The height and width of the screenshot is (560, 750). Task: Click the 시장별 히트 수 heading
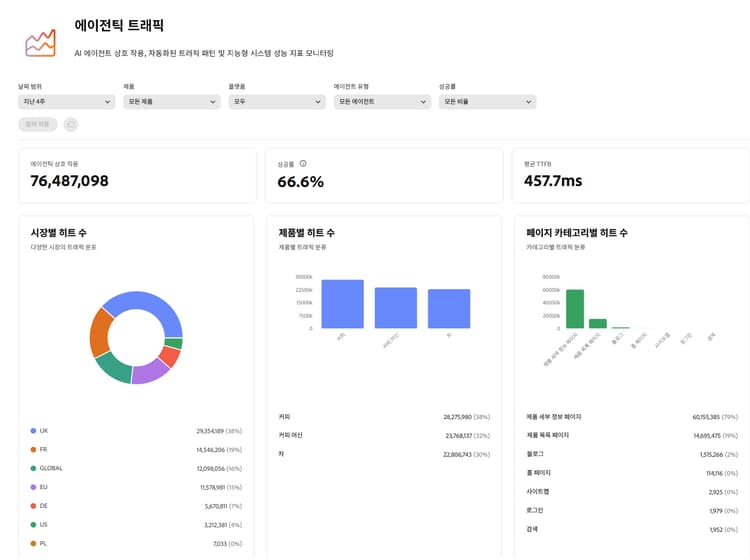coord(58,233)
